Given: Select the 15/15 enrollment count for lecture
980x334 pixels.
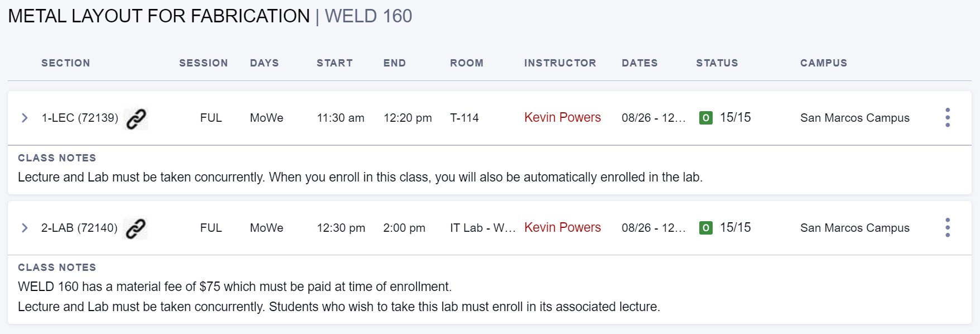Looking at the screenshot, I should click(735, 118).
